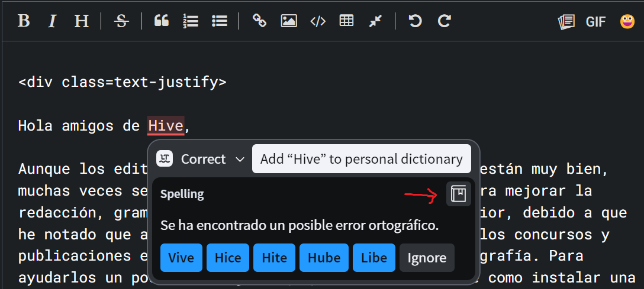
Task: Open the emoji picker
Action: point(627,21)
